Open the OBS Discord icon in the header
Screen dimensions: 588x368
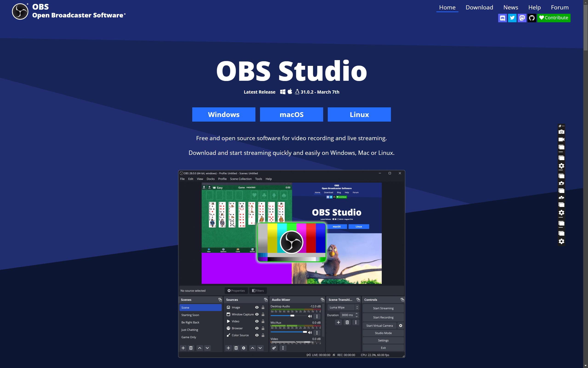pyautogui.click(x=503, y=18)
